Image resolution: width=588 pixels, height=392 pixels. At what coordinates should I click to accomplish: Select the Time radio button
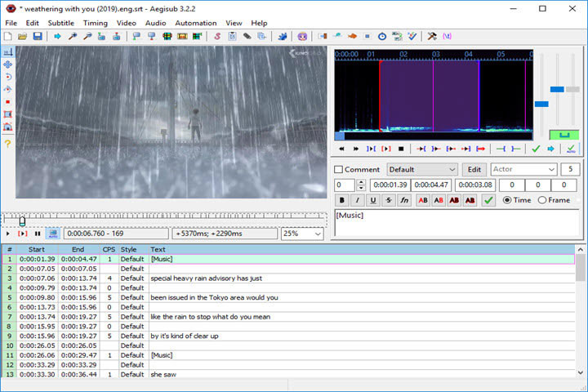point(507,200)
